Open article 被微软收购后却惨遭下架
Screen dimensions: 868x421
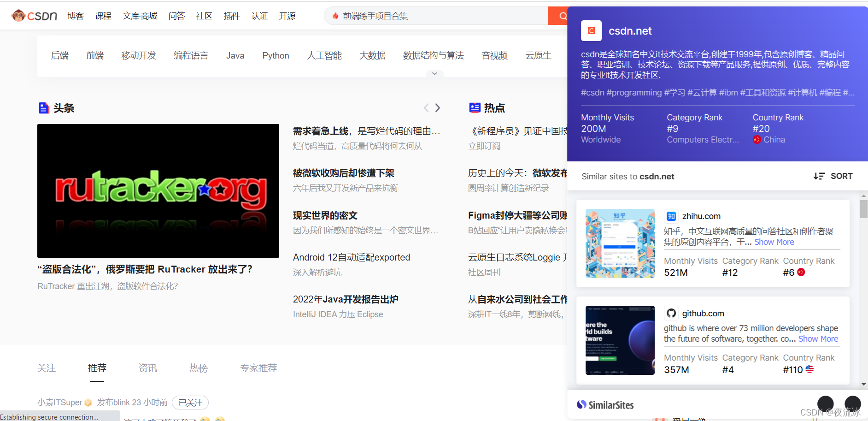point(344,173)
